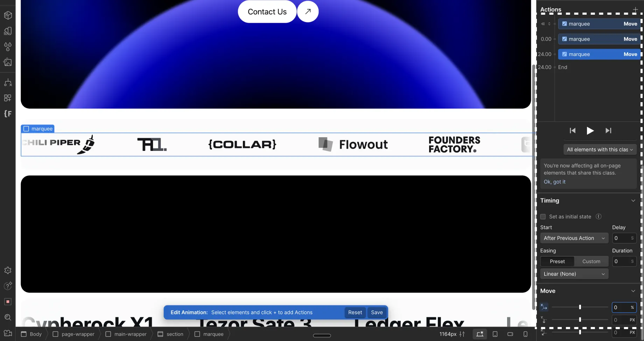Switch to mobile portrait breakpoint icon
The height and width of the screenshot is (341, 644).
click(525, 334)
